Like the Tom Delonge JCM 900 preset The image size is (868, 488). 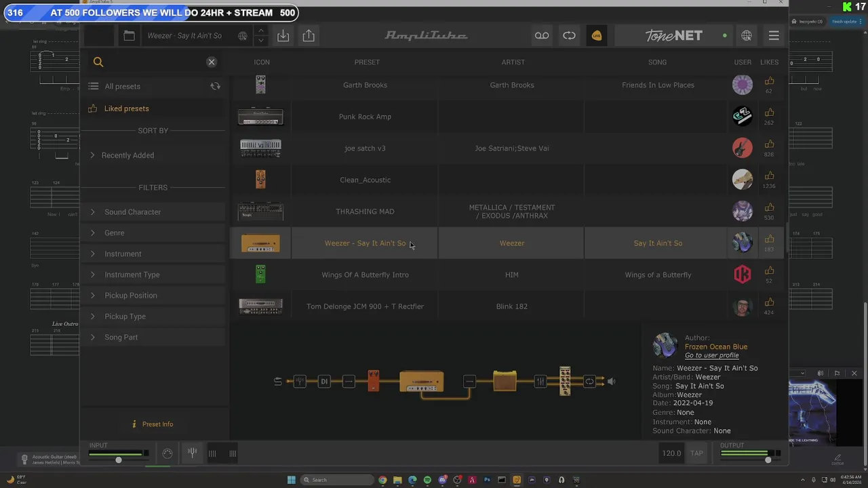[769, 302]
